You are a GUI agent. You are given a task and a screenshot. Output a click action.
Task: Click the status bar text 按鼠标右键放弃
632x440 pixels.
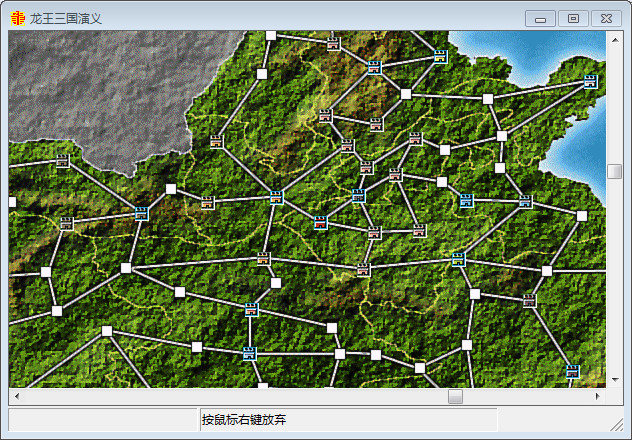point(245,419)
